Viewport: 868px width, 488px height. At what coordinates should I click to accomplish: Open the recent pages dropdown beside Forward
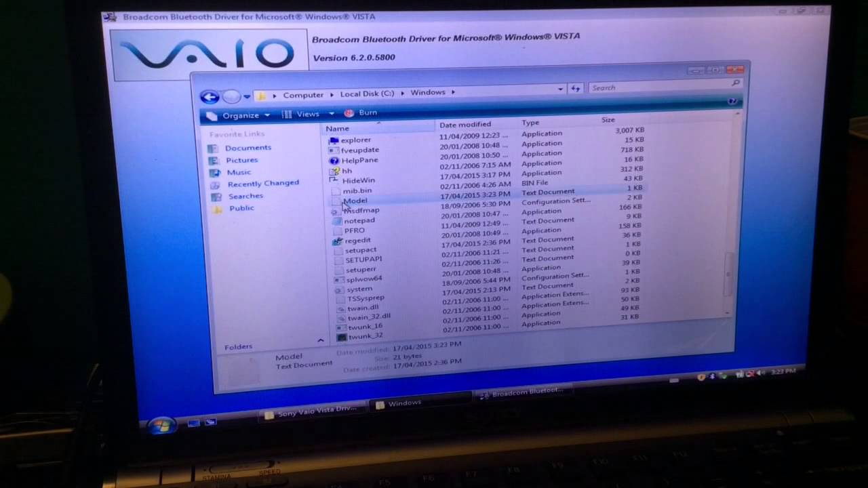[x=247, y=97]
